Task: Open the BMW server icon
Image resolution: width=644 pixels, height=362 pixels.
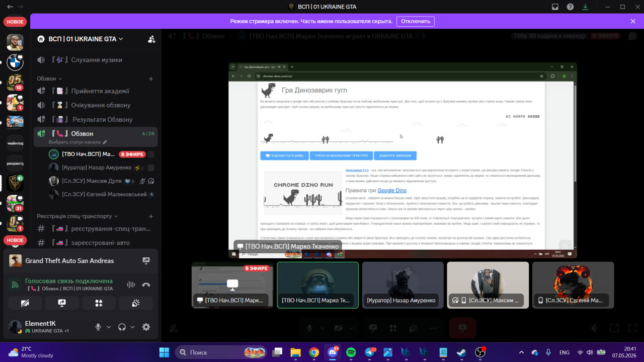Action: 15,62
